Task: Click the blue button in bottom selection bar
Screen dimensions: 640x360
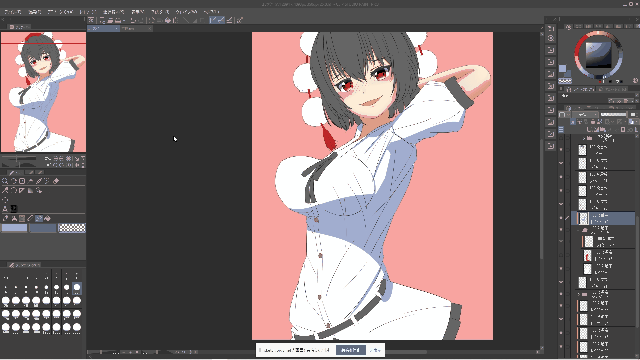Action: pos(351,350)
